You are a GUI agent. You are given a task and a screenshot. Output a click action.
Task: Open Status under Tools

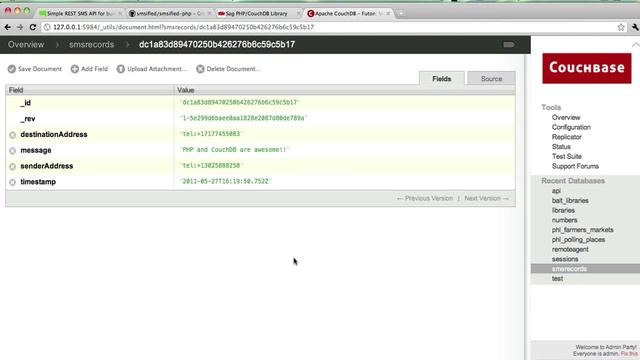pyautogui.click(x=561, y=147)
